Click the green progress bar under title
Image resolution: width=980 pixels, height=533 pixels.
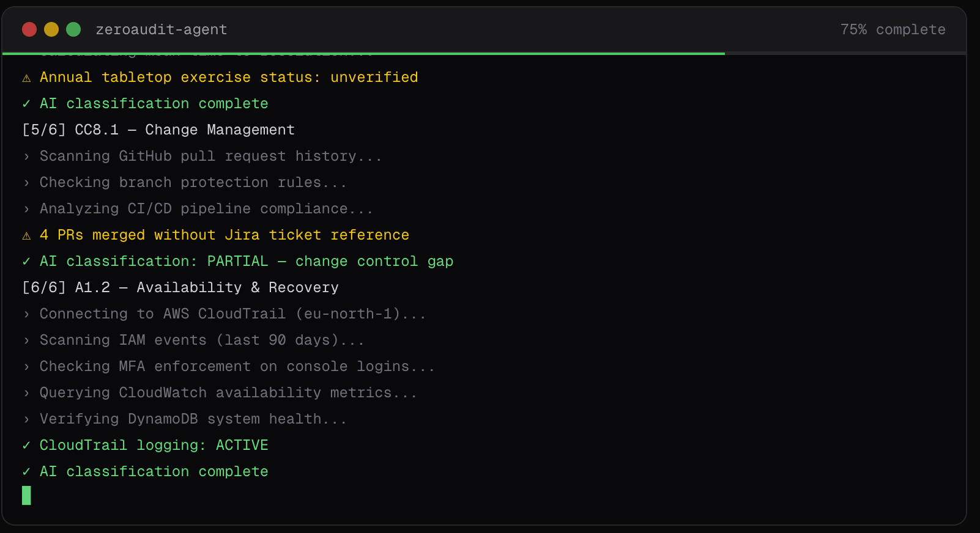tap(363, 54)
